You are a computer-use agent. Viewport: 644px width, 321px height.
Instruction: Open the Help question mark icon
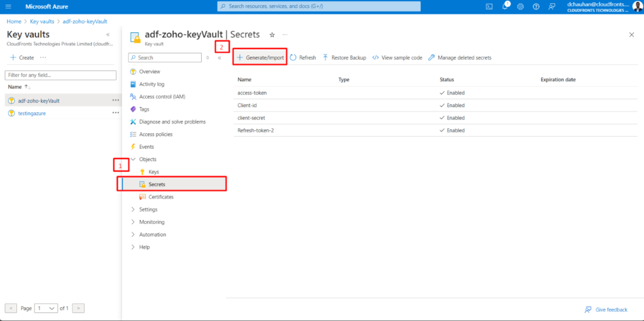pos(536,6)
